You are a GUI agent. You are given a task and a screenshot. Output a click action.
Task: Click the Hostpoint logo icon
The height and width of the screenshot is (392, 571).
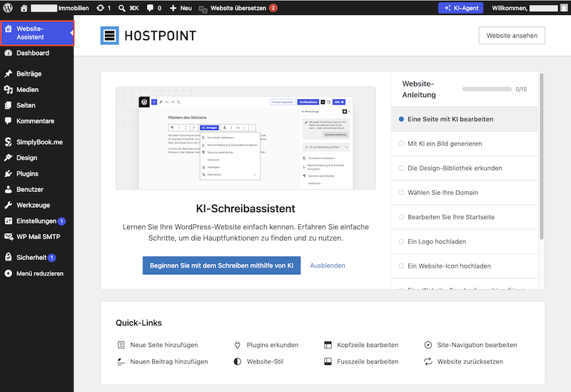[110, 36]
